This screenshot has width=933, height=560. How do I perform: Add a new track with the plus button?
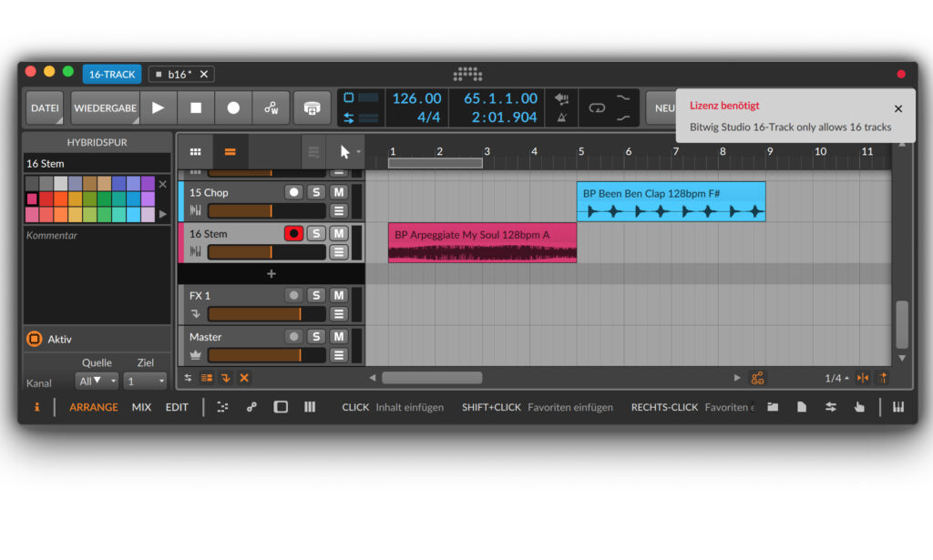272,273
